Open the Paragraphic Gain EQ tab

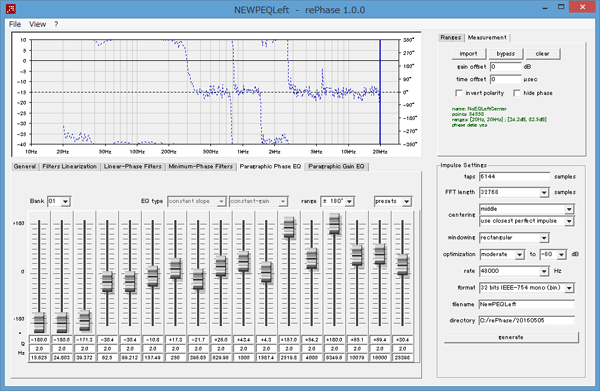click(336, 166)
